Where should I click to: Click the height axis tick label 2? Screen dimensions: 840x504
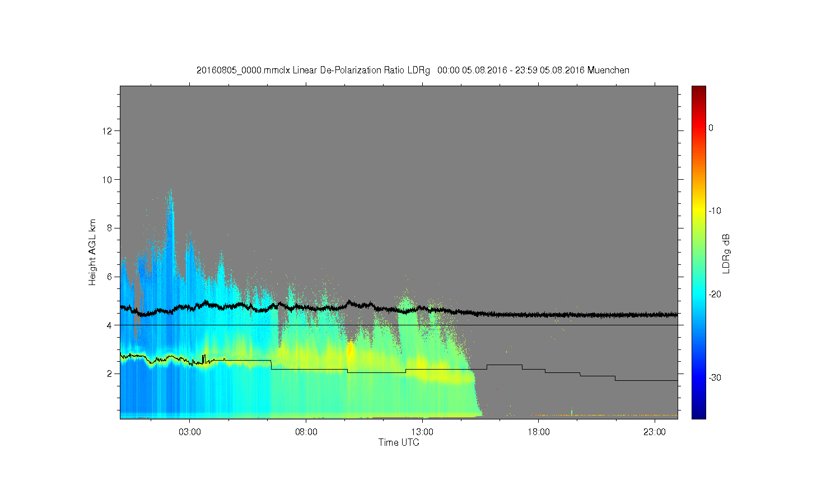coord(110,374)
